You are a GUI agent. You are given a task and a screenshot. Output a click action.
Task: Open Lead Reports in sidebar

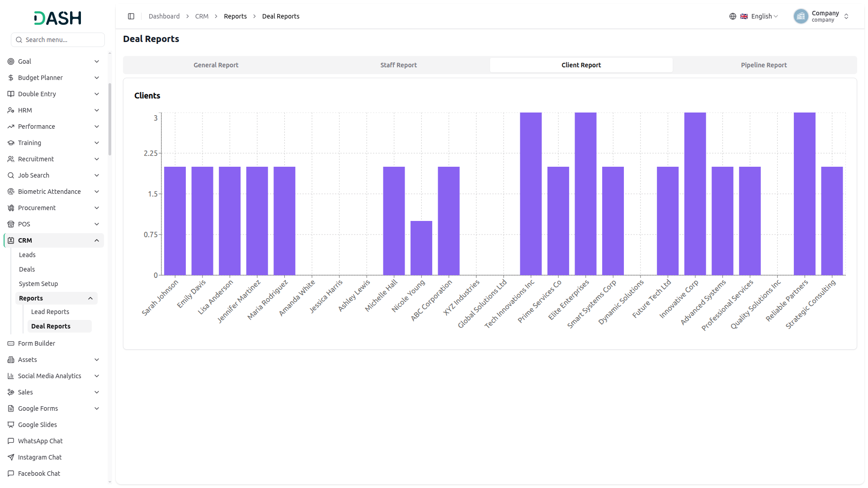pos(50,312)
